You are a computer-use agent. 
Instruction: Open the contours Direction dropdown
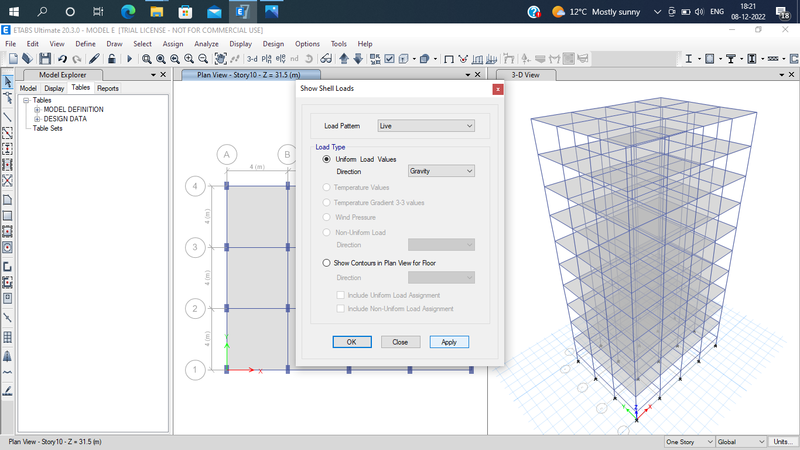point(441,278)
